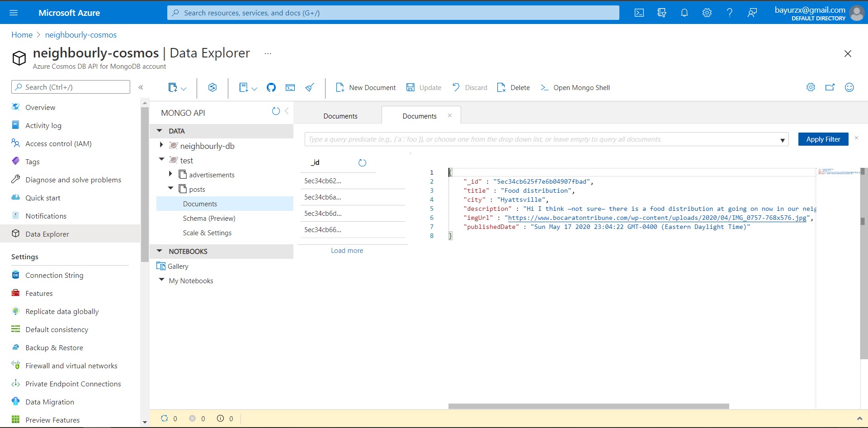Image resolution: width=868 pixels, height=428 pixels.
Task: Close the active Documents tab
Action: [x=450, y=115]
